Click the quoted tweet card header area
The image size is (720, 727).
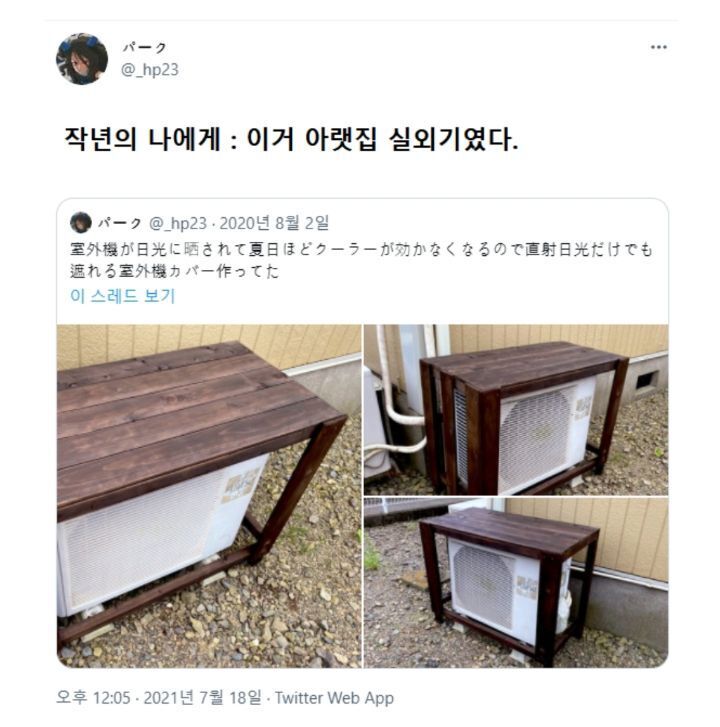(x=200, y=223)
